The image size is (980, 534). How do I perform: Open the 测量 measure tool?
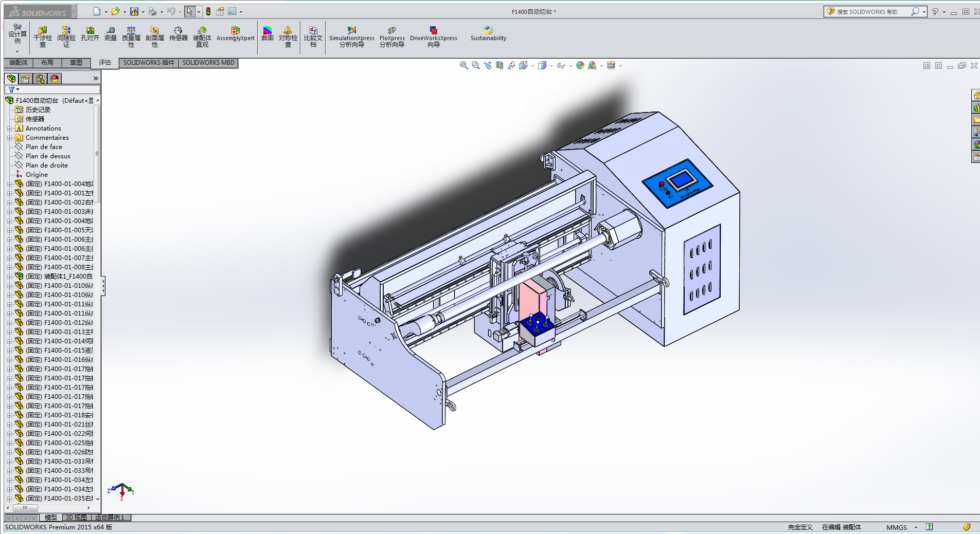click(111, 34)
